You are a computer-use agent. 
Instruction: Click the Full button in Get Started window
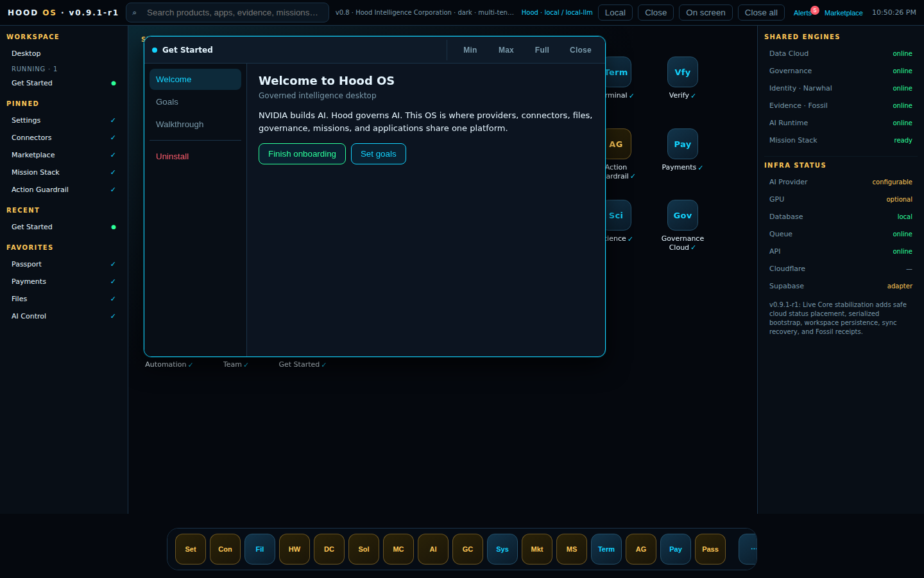tap(542, 50)
